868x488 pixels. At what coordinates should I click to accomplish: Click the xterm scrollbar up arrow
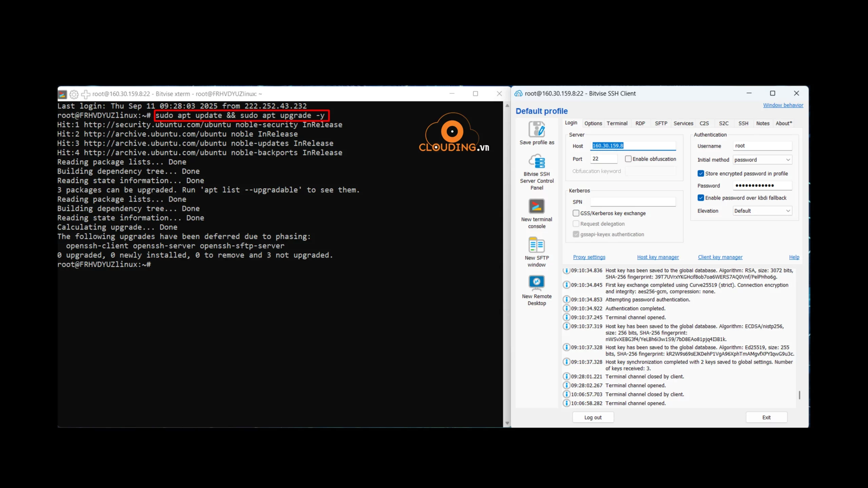click(507, 105)
